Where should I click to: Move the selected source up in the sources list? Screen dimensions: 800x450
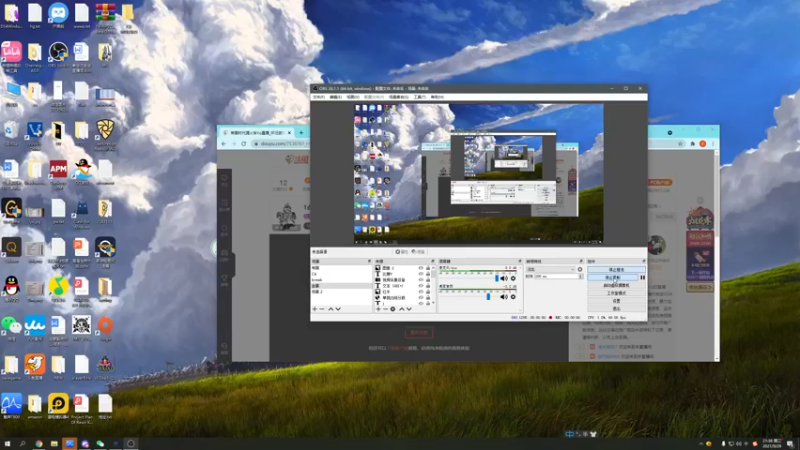tap(402, 309)
